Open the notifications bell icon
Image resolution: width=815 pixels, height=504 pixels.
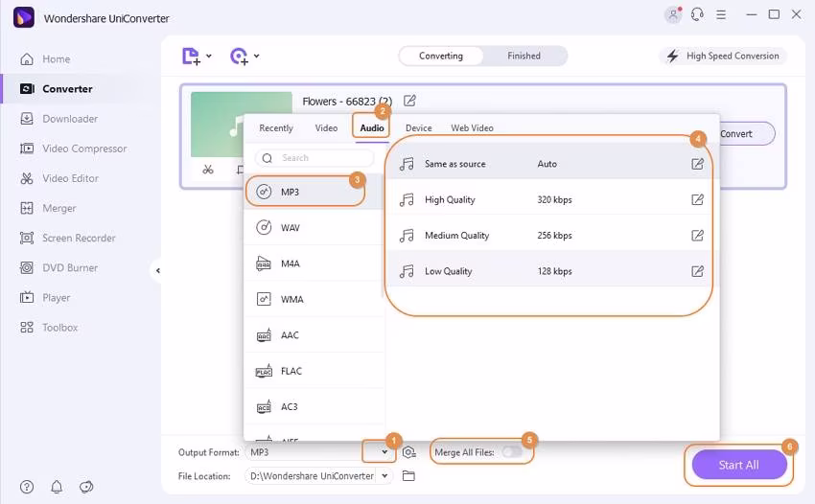pos(57,487)
